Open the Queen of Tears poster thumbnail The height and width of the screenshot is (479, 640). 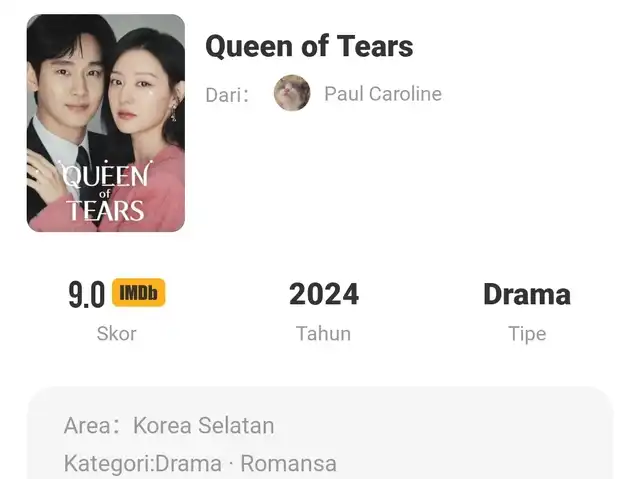106,123
